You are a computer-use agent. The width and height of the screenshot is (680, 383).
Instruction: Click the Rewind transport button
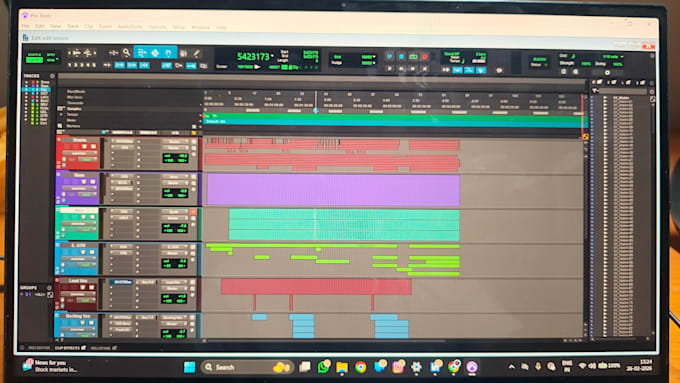click(401, 68)
